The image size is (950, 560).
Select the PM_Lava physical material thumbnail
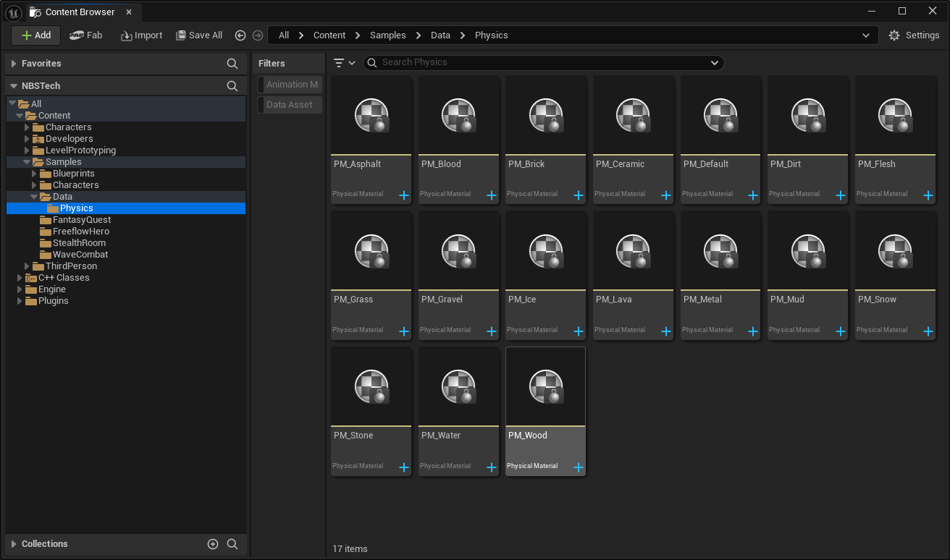[x=633, y=253]
